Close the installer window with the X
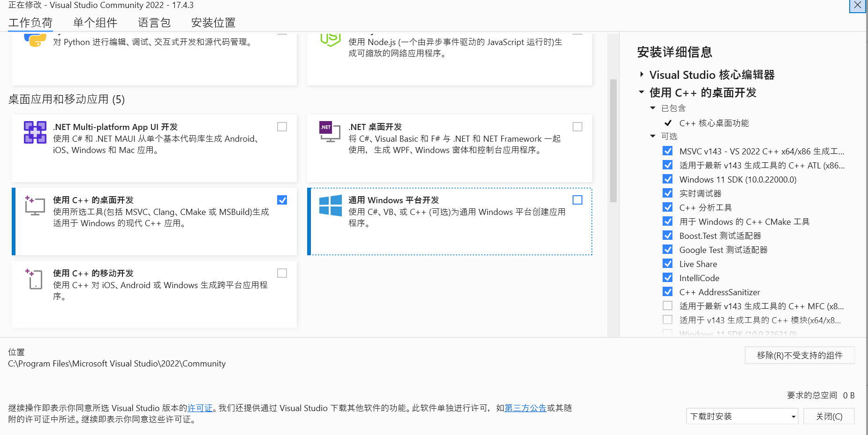Screen dimensions: 868x435 pyautogui.click(x=857, y=5)
